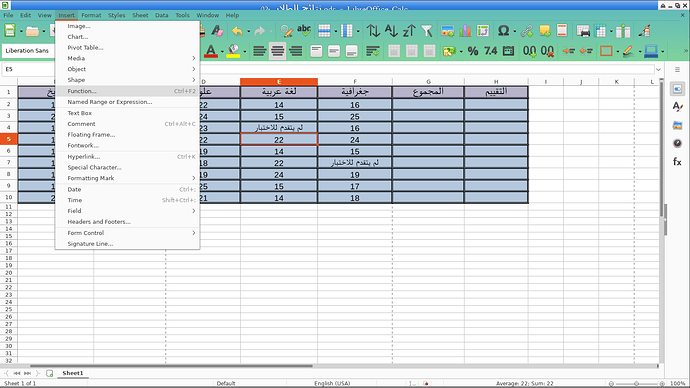Toggle Center Horizontally alignment

pyautogui.click(x=278, y=51)
